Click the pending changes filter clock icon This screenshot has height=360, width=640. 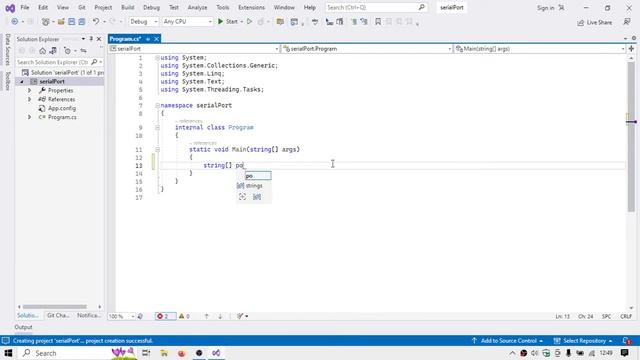(x=67, y=51)
